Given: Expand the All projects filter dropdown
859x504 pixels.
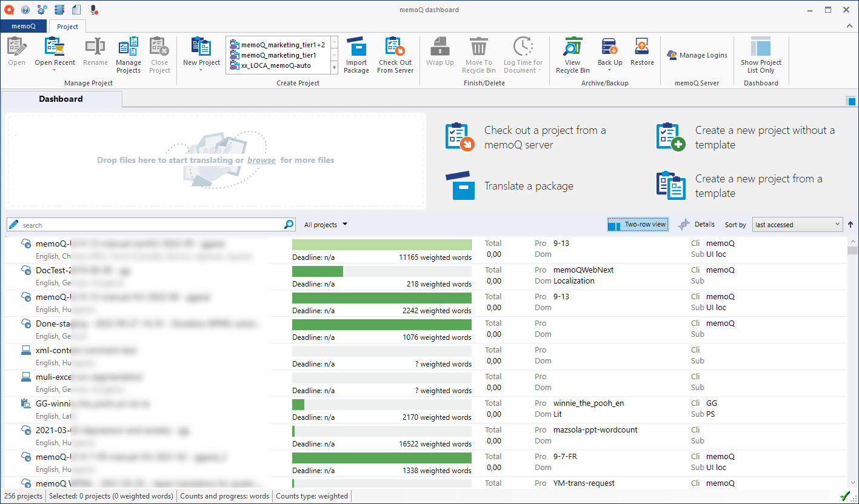Looking at the screenshot, I should pyautogui.click(x=326, y=225).
